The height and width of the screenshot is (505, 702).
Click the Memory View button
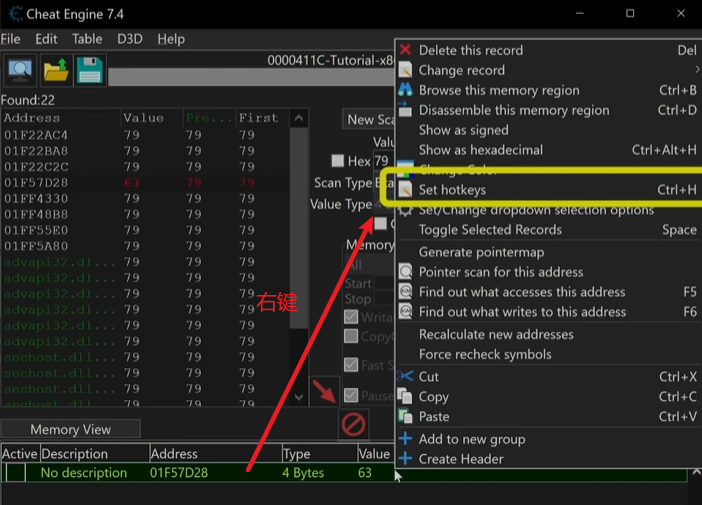(71, 429)
